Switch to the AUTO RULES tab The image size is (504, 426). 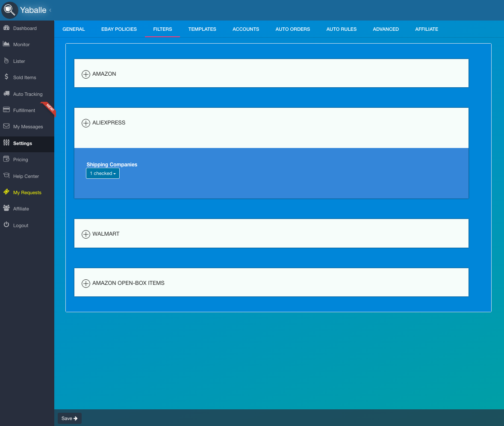342,29
